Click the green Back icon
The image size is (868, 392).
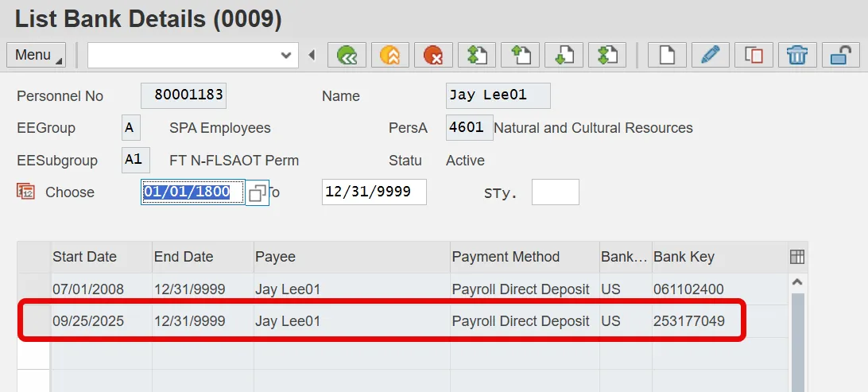coord(347,56)
